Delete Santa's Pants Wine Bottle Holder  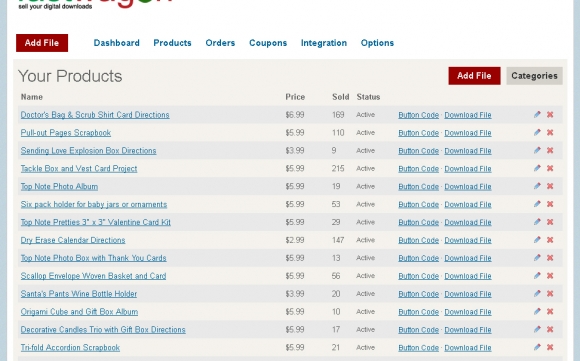point(550,294)
